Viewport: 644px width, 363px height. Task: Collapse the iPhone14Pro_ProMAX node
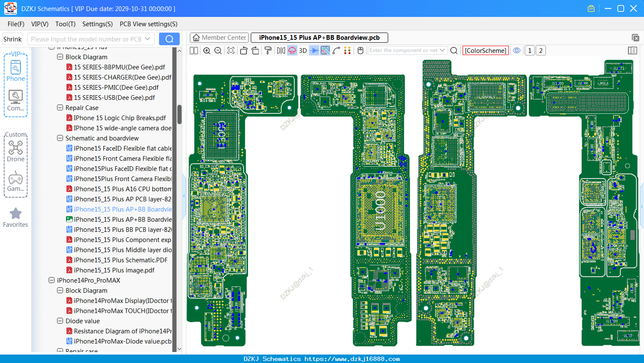click(52, 280)
